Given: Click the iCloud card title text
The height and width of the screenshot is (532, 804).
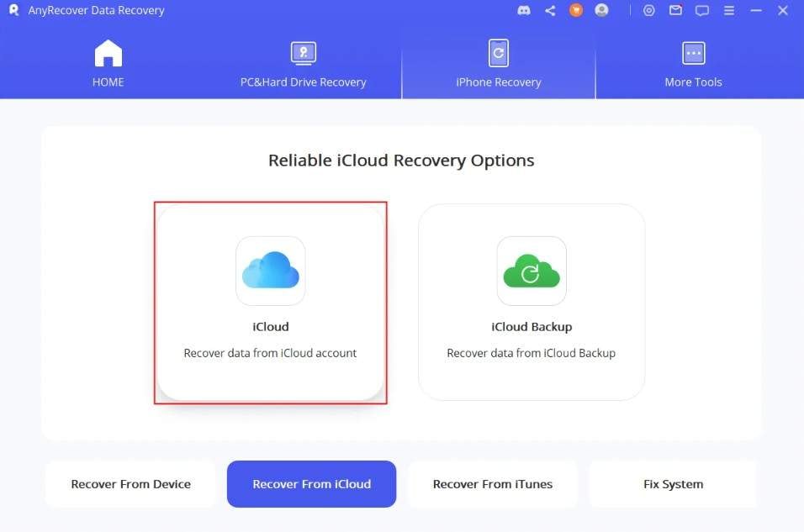Looking at the screenshot, I should pos(270,326).
